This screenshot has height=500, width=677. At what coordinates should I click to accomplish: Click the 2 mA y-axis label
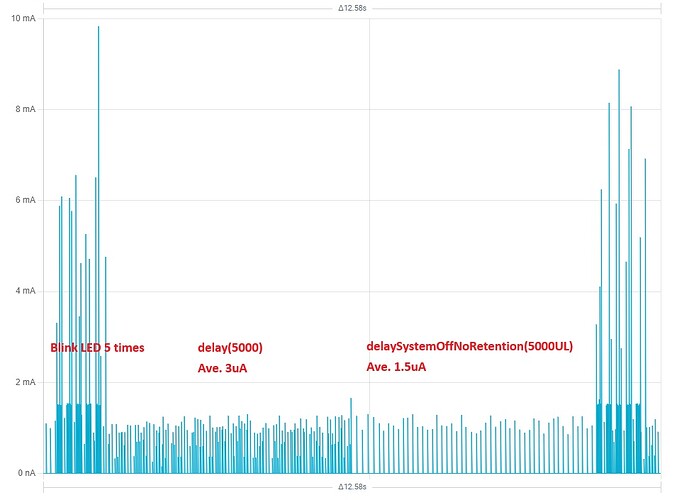[22, 382]
